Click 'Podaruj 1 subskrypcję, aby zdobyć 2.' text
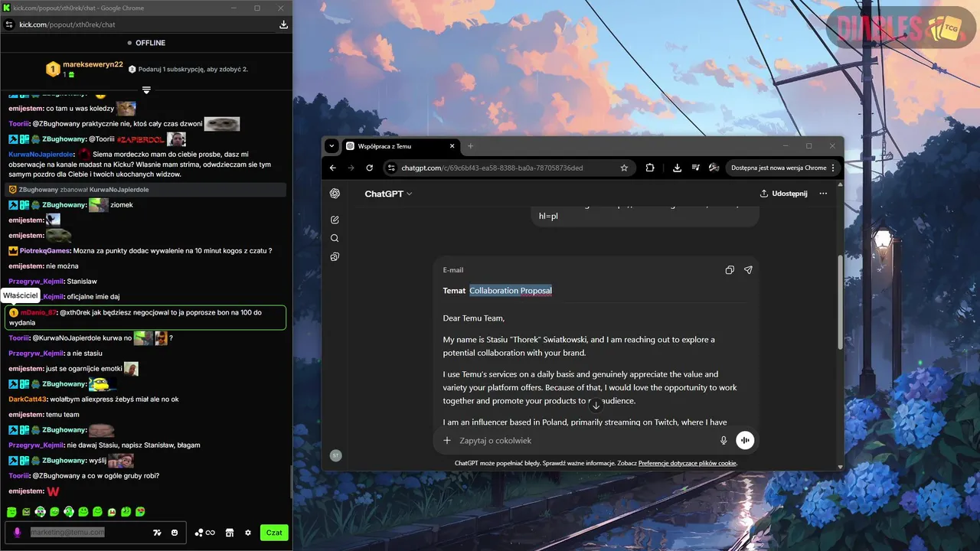This screenshot has height=551, width=980. tap(193, 70)
